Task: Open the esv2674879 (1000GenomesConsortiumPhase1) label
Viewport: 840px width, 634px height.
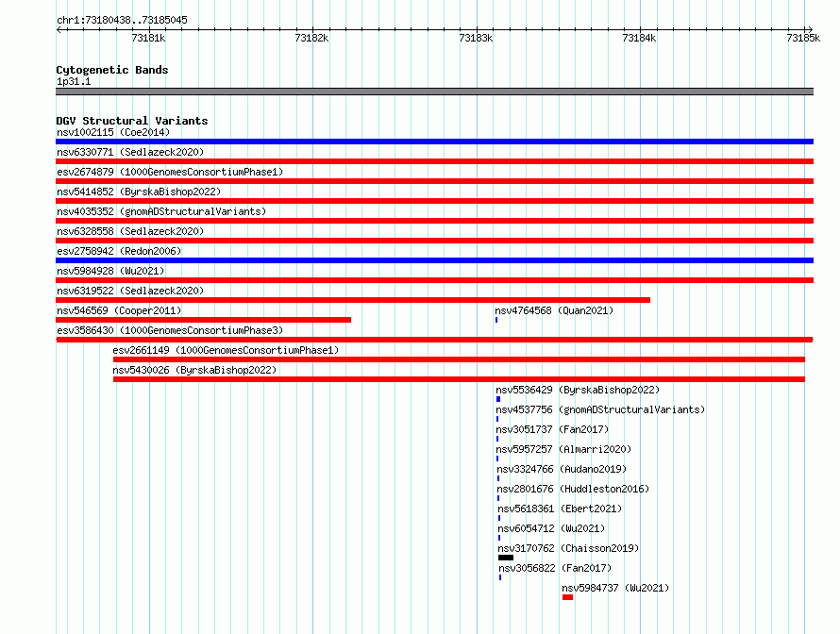Action: click(170, 172)
